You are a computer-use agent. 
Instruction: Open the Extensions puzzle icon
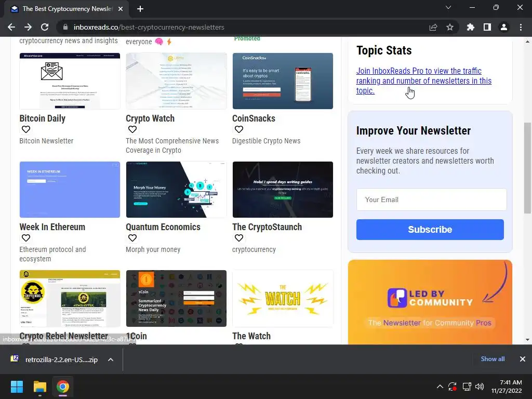471,27
